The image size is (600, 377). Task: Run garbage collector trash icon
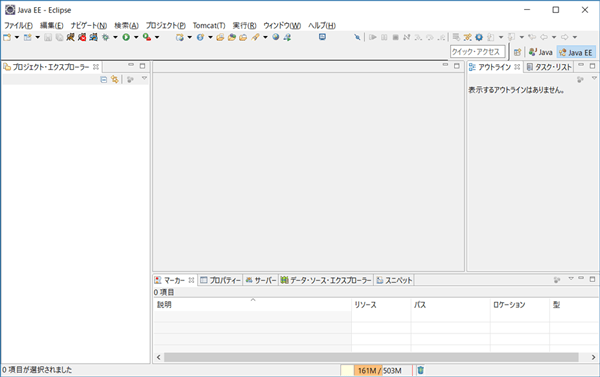[421, 370]
